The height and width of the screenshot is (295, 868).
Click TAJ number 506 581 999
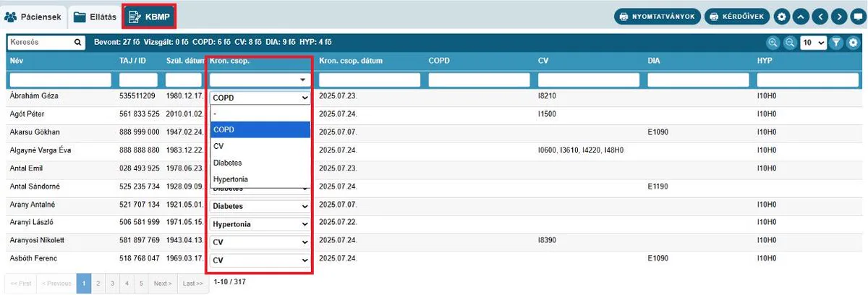[x=139, y=222]
